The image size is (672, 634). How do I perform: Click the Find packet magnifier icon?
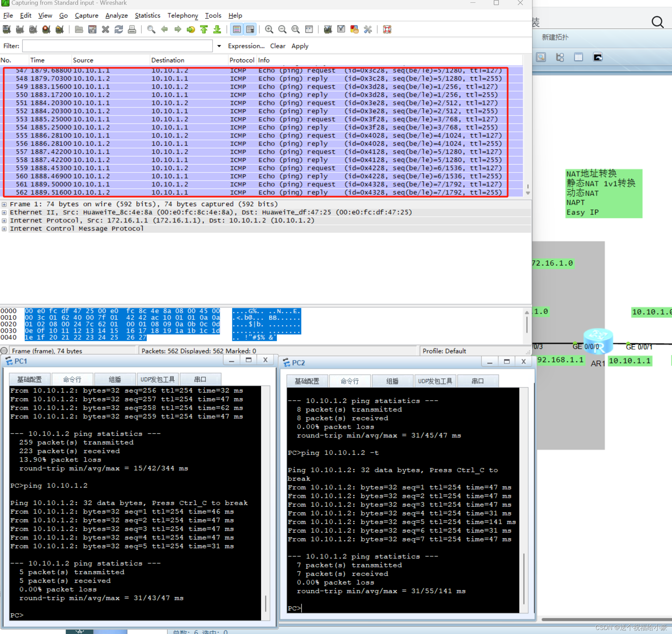coord(151,29)
